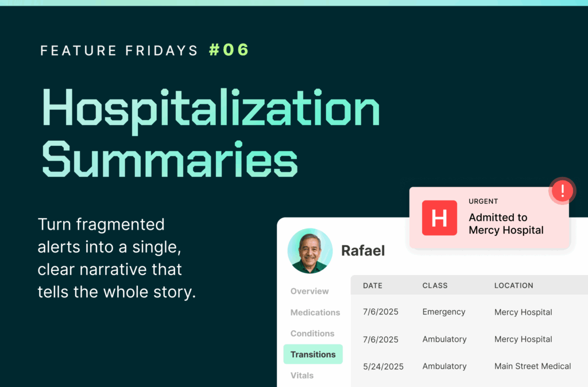Click the patient name Rafael
This screenshot has height=387, width=588.
(x=363, y=250)
